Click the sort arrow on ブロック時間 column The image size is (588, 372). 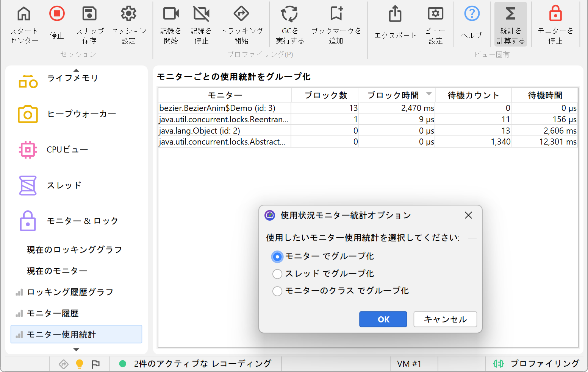(x=429, y=94)
